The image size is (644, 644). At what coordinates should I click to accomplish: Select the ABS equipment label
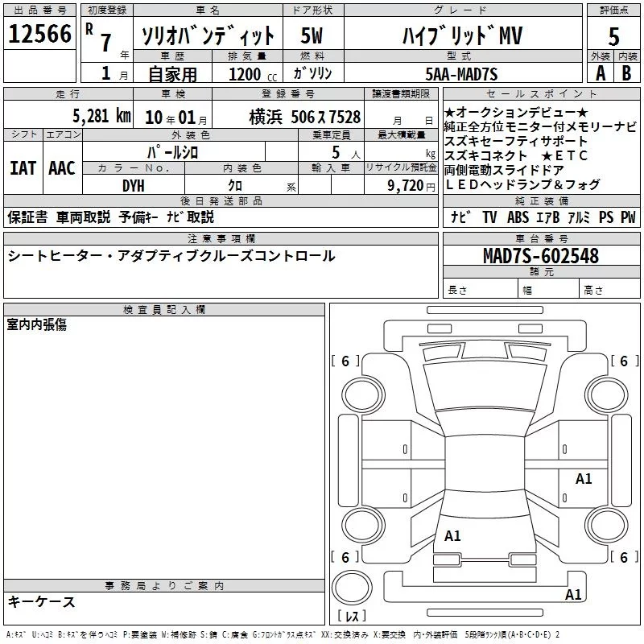(518, 217)
